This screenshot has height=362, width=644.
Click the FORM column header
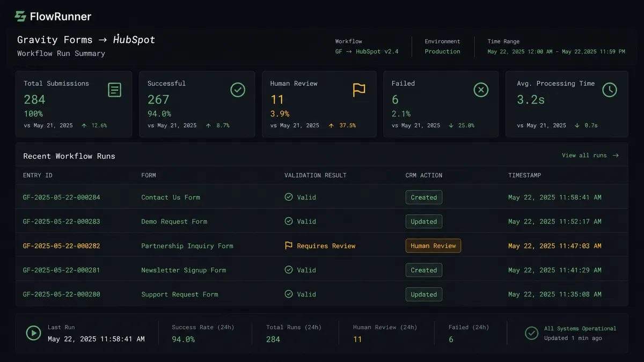click(149, 175)
